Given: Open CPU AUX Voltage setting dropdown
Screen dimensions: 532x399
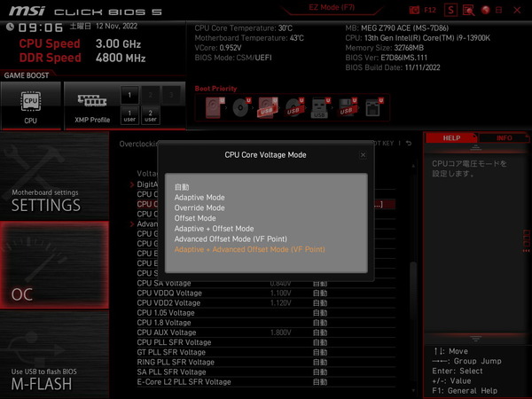Looking at the screenshot, I should [x=320, y=332].
